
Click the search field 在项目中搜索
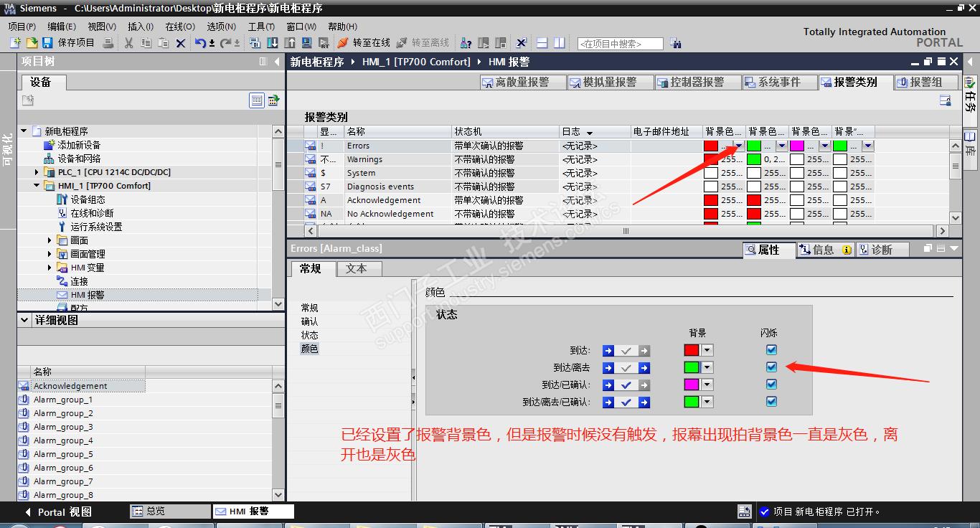pos(620,44)
